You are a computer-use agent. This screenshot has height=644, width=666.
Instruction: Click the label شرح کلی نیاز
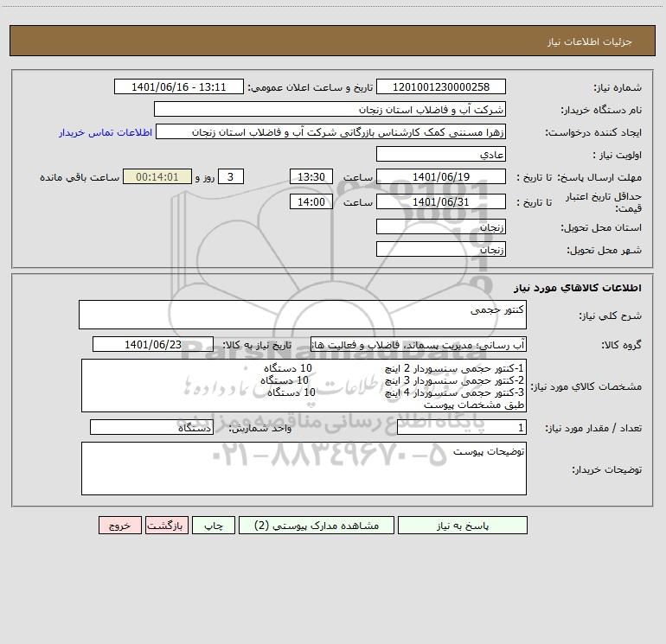pos(611,316)
